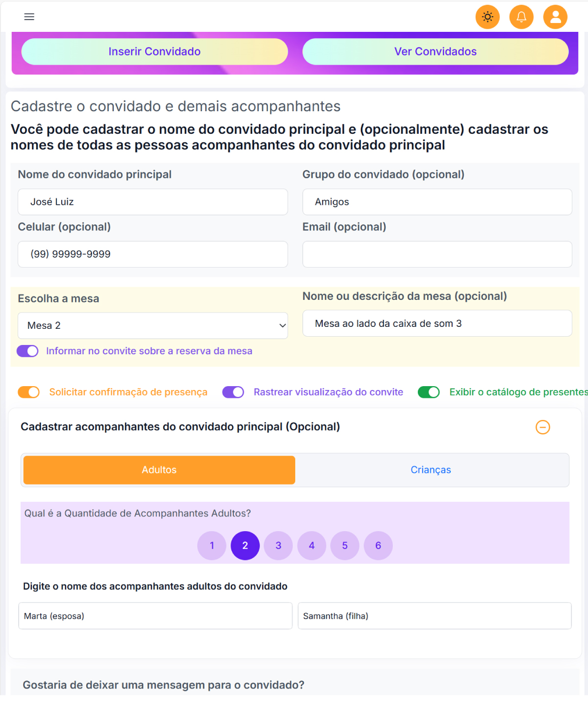This screenshot has width=588, height=711.
Task: Disable 'Solicitar confirmação de presença' switch
Action: pyautogui.click(x=29, y=392)
